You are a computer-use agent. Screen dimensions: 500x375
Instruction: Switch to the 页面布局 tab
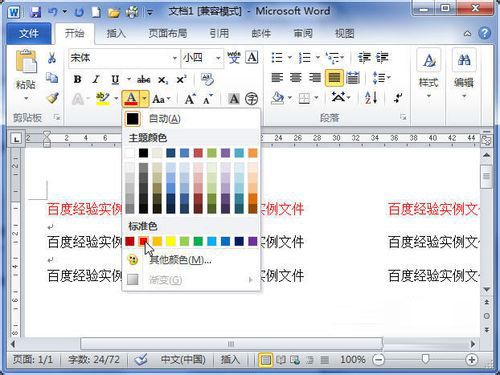168,33
